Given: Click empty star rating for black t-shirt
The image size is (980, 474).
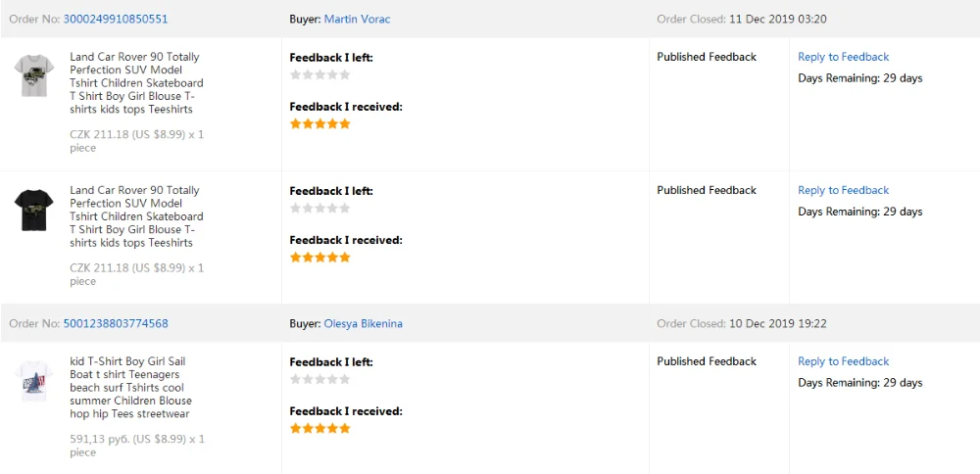Looking at the screenshot, I should coord(319,208).
